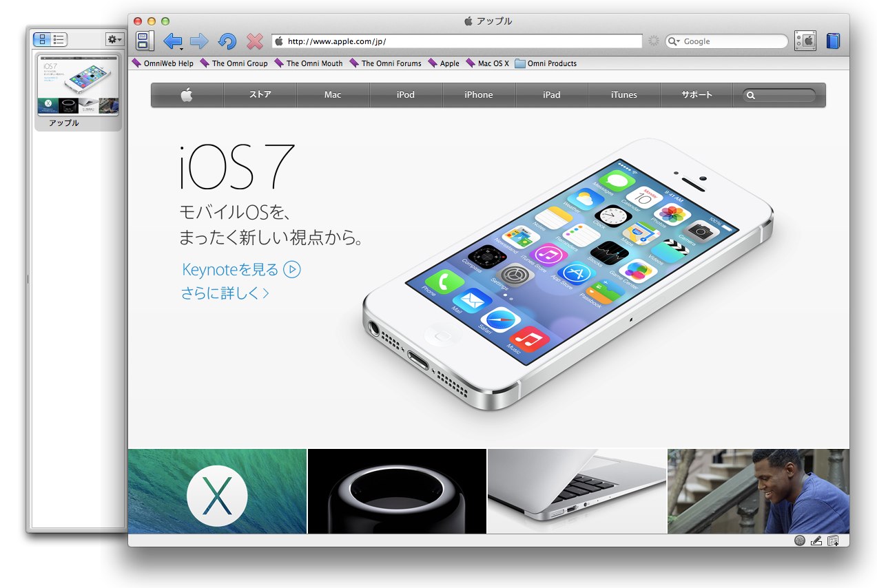Click the Keynoteを見る link

(230, 269)
